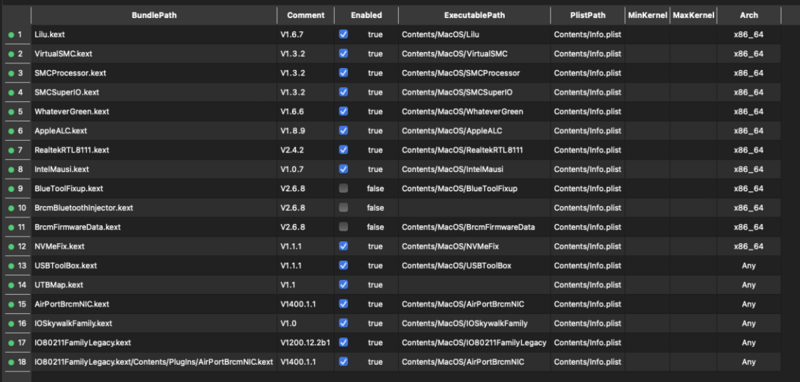The image size is (800, 382).
Task: Select the V2.4.2 comment cell
Action: click(306, 150)
